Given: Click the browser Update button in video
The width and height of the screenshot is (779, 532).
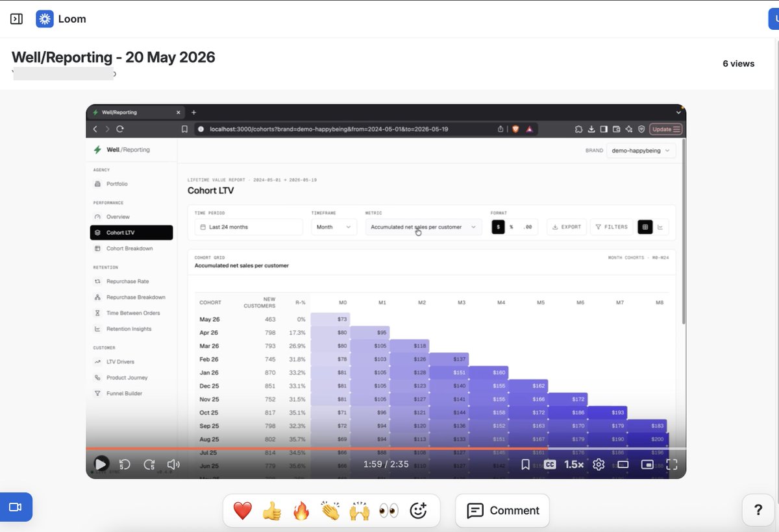Looking at the screenshot, I should tap(665, 129).
